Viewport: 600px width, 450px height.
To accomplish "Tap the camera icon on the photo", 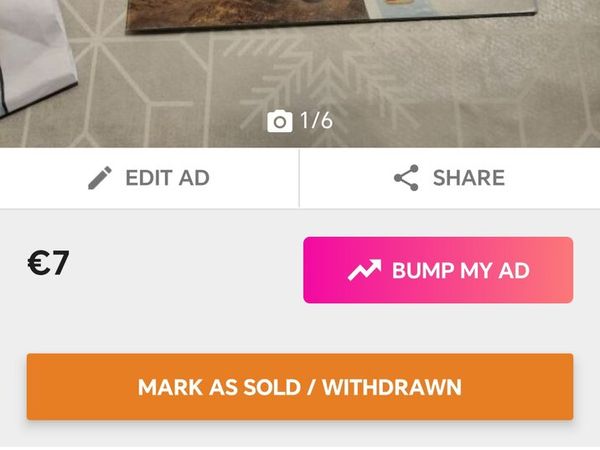I will [x=280, y=121].
